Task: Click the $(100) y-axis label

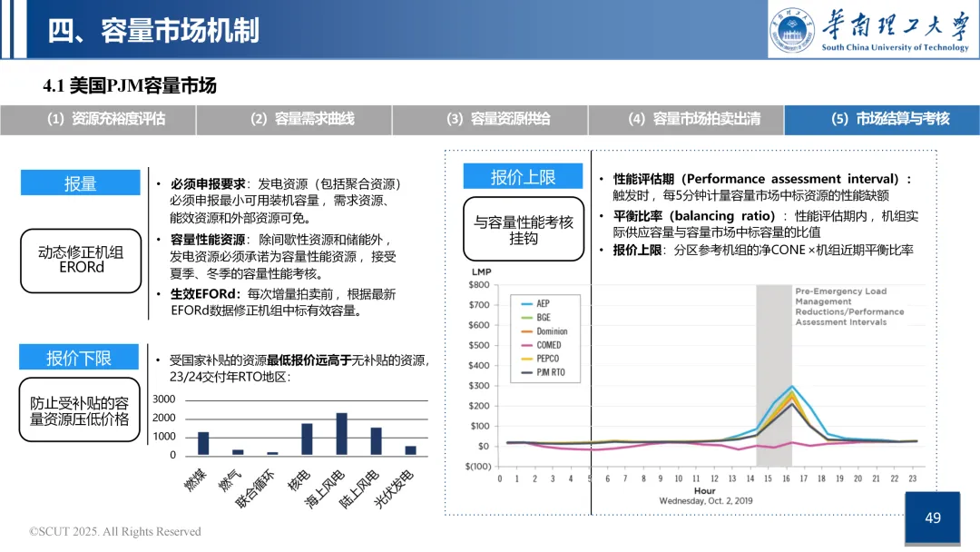Action: pyautogui.click(x=478, y=467)
